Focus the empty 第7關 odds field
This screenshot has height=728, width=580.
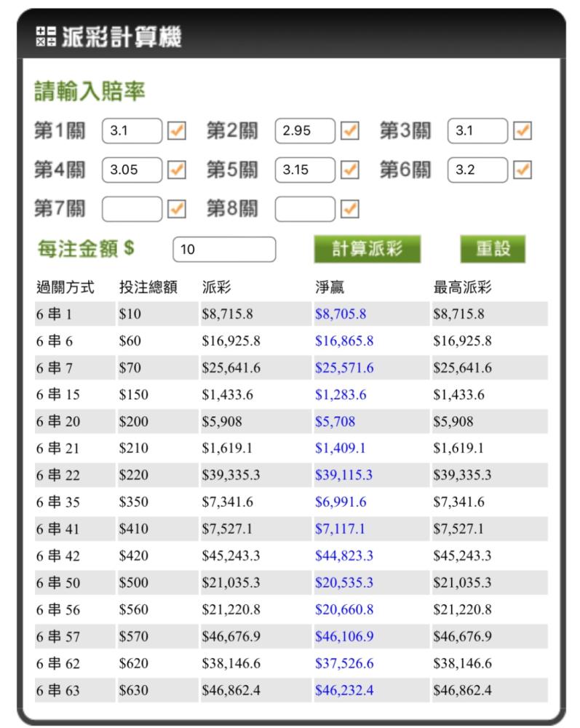point(132,208)
